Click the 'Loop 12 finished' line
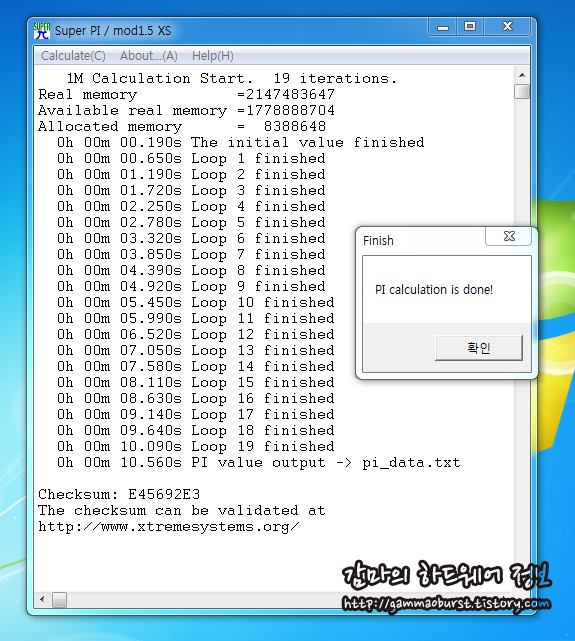 tap(196, 334)
